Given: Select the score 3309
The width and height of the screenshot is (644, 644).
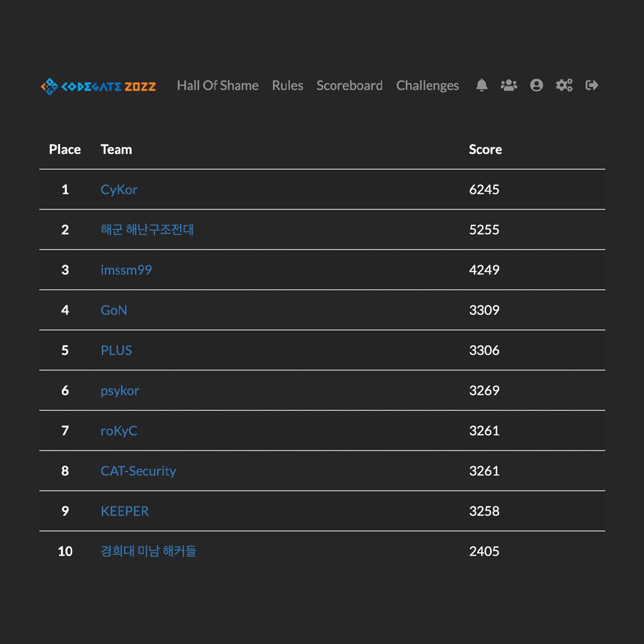Looking at the screenshot, I should [484, 310].
